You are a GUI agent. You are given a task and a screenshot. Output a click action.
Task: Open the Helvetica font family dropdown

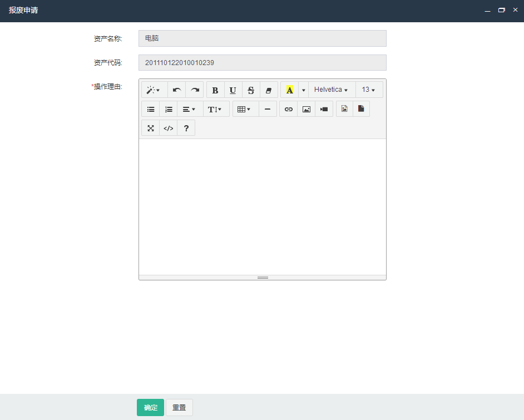(332, 90)
